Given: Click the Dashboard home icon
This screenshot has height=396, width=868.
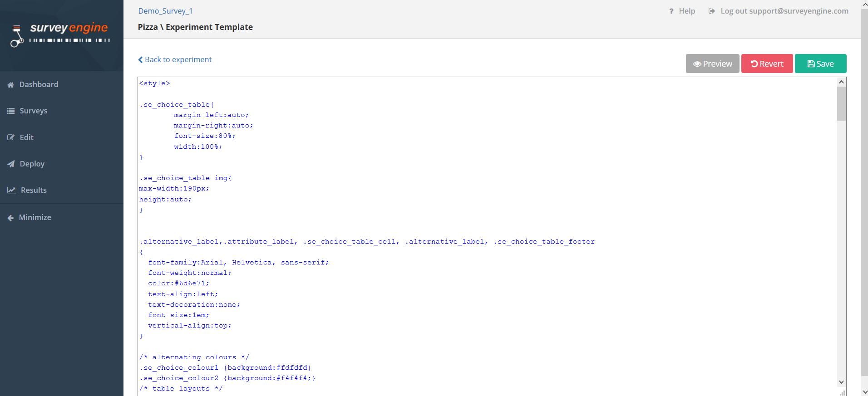Looking at the screenshot, I should coord(11,85).
